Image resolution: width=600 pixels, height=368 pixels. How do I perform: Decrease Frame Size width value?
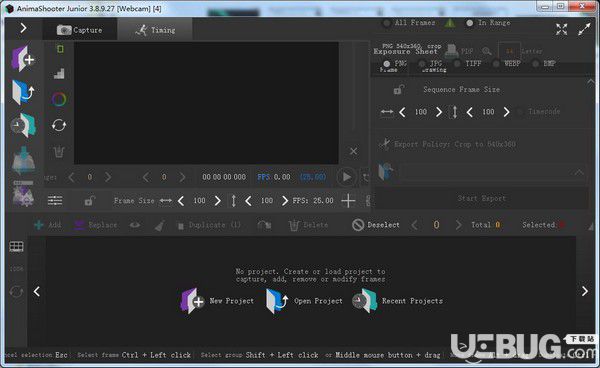tap(181, 200)
